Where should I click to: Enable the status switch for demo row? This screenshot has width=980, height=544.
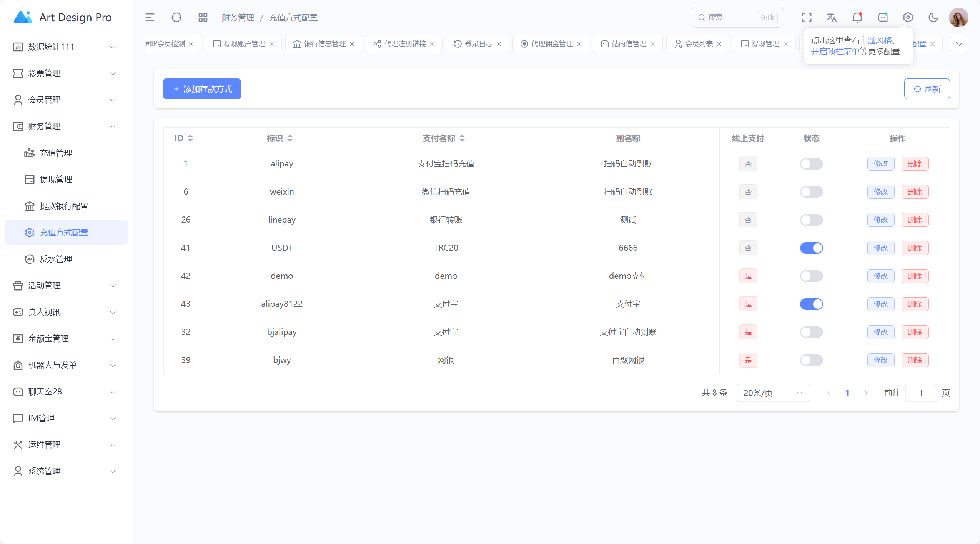[x=811, y=276]
